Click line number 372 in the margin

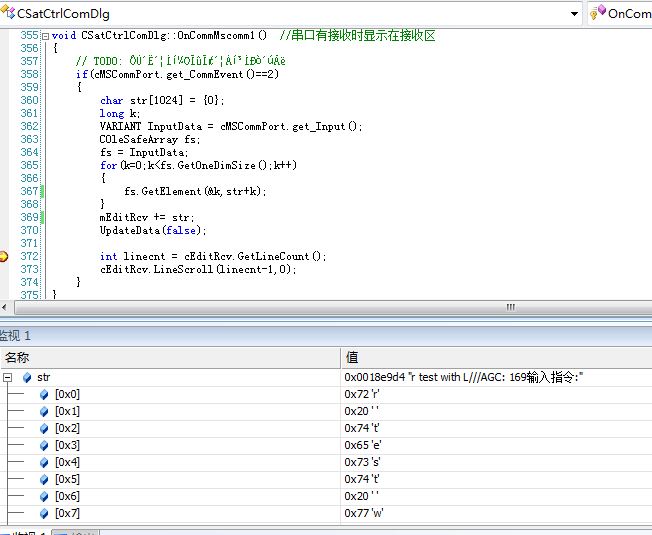point(29,256)
